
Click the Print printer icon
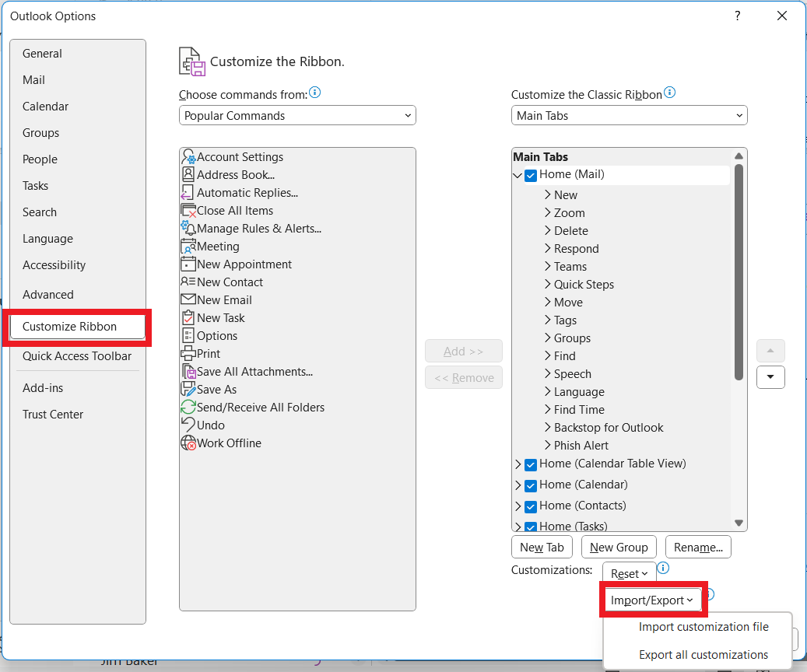188,353
